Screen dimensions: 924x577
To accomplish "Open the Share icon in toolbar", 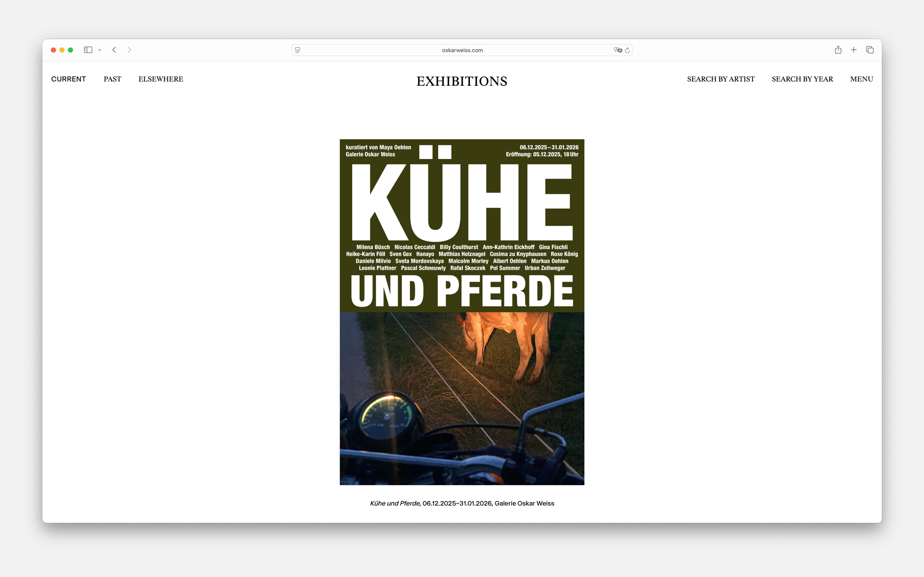I will click(x=838, y=50).
